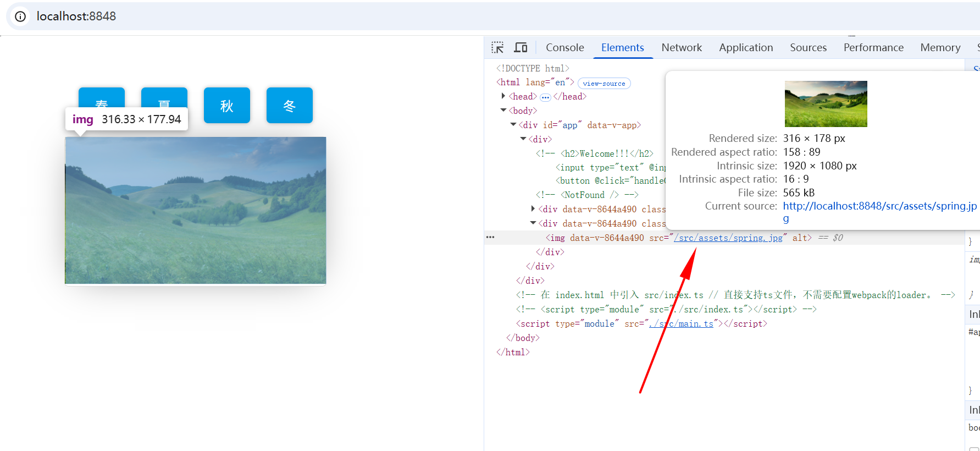Open the Performance tab
Viewport: 980px width, 451px height.
873,47
